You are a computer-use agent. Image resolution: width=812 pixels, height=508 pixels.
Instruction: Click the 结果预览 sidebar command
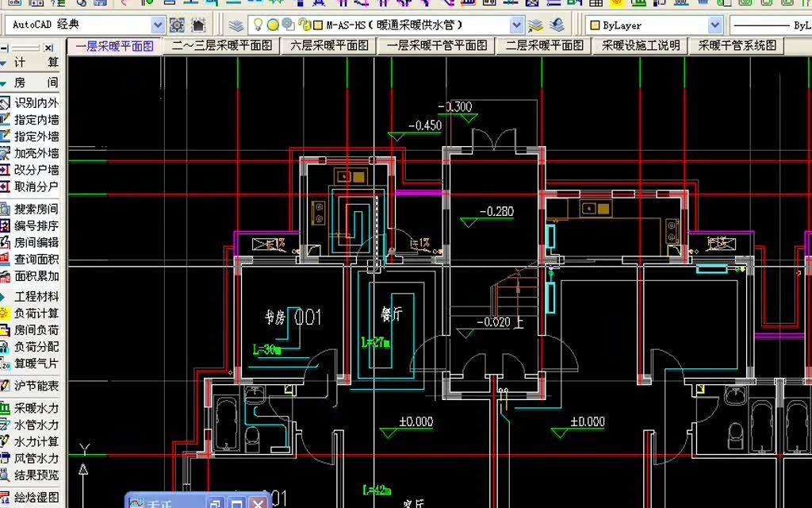(29, 475)
